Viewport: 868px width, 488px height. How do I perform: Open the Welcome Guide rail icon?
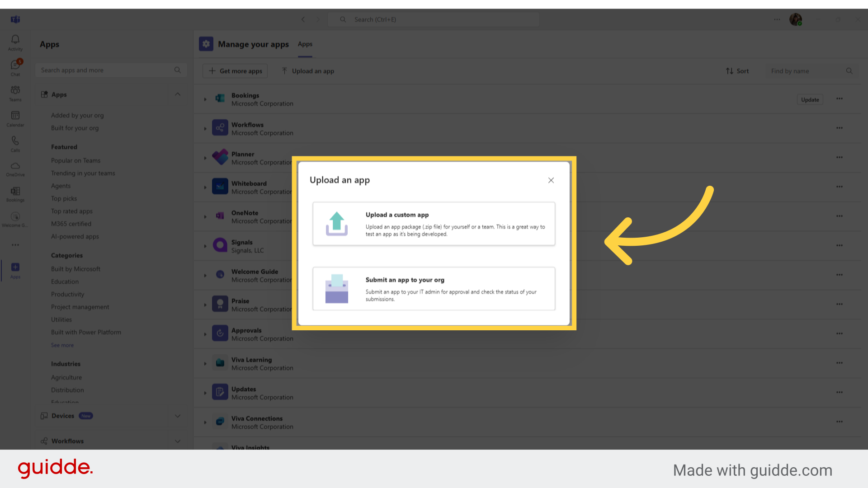tap(15, 220)
